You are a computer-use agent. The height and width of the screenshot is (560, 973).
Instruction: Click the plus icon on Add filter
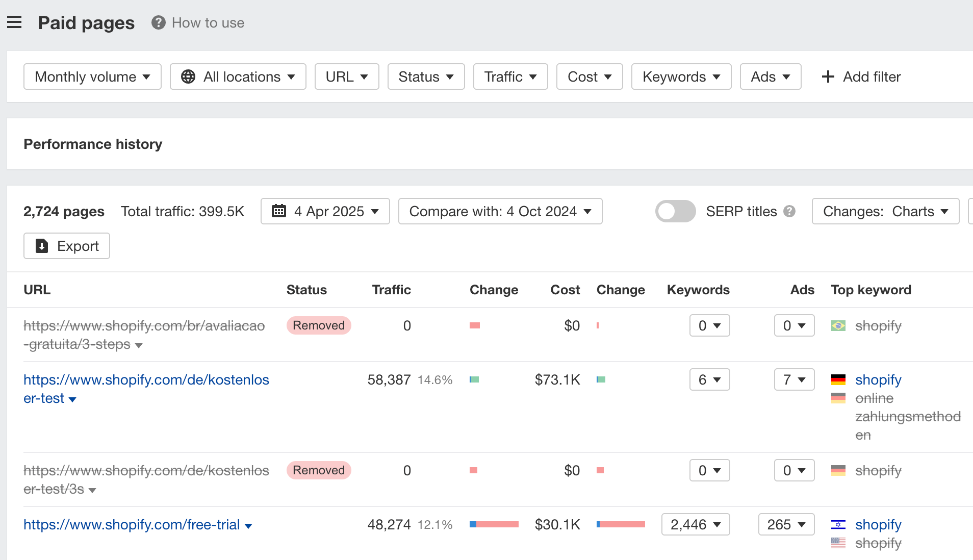pos(827,77)
